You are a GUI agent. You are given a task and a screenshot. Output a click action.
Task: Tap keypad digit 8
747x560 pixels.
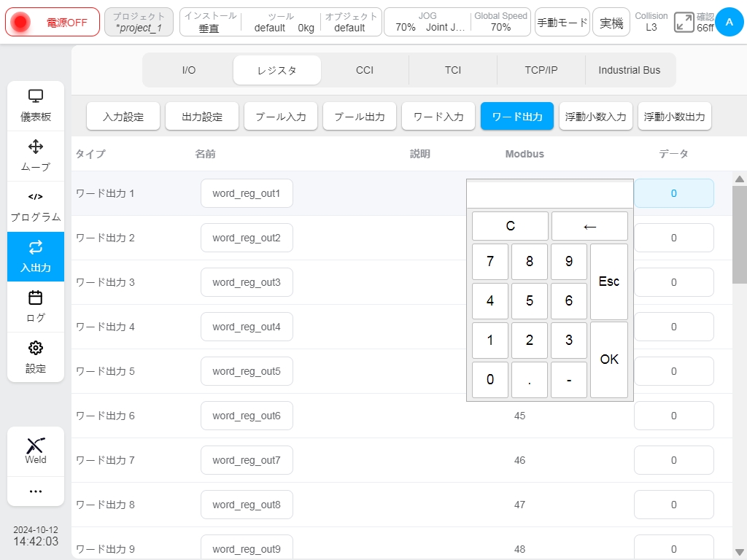pyautogui.click(x=530, y=262)
